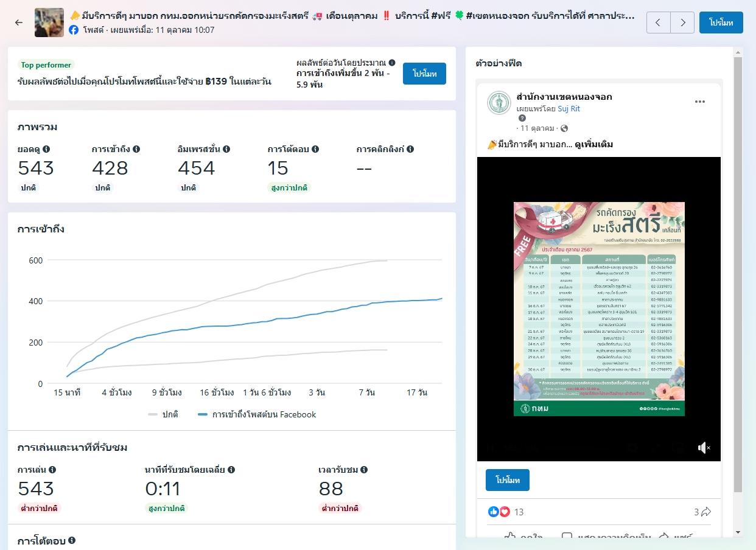Click info icon next to เวลารับชม
This screenshot has width=756, height=550.
point(364,470)
